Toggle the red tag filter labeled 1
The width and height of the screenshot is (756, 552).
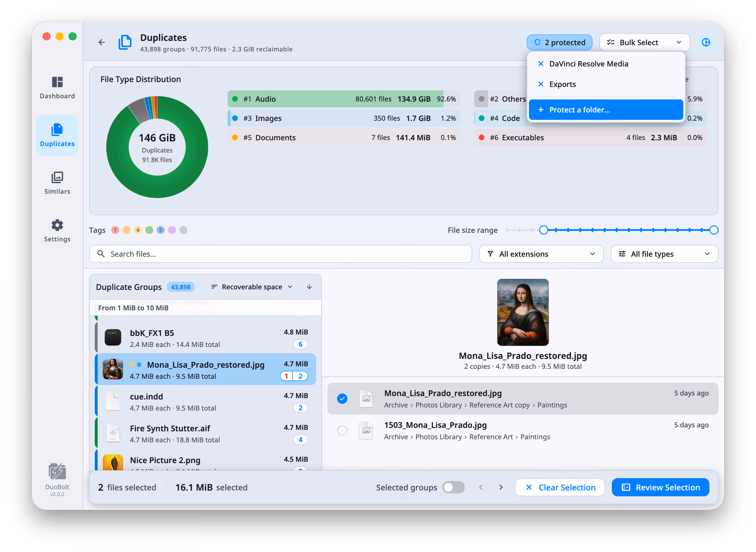coord(115,230)
